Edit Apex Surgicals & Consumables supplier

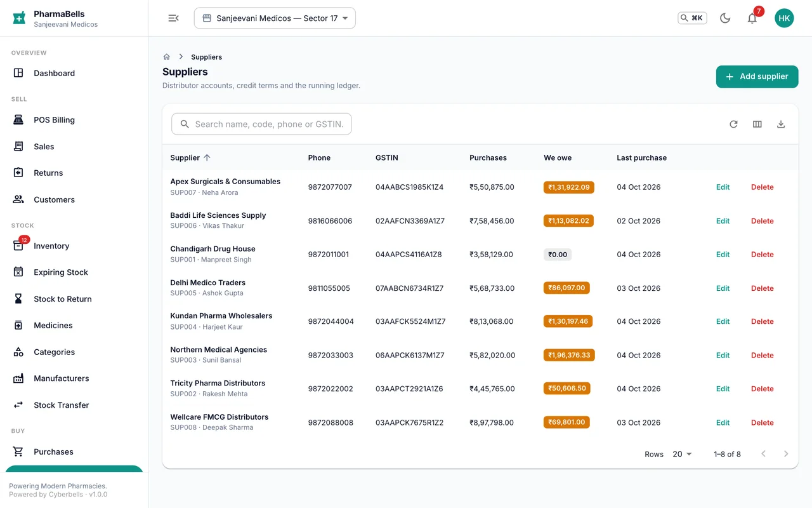(723, 187)
